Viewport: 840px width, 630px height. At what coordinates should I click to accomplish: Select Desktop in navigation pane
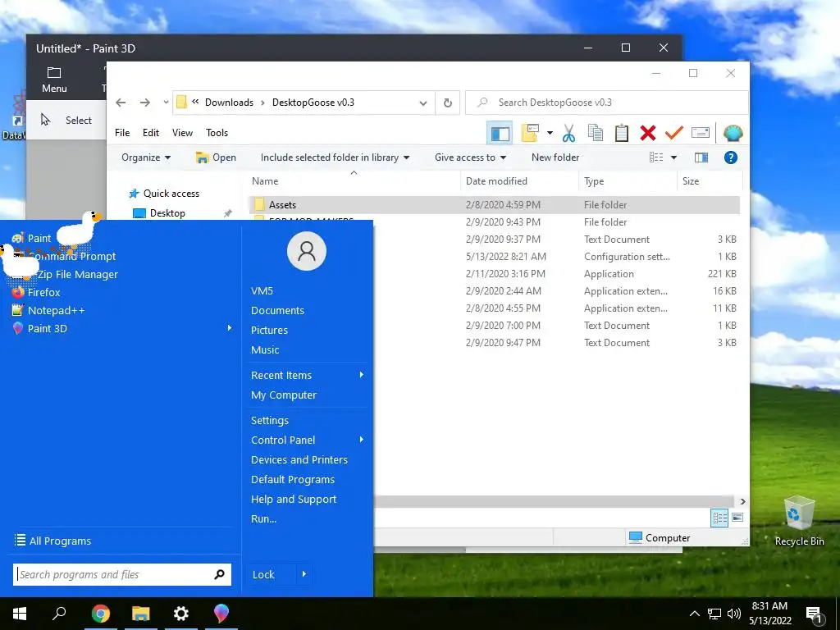(167, 213)
